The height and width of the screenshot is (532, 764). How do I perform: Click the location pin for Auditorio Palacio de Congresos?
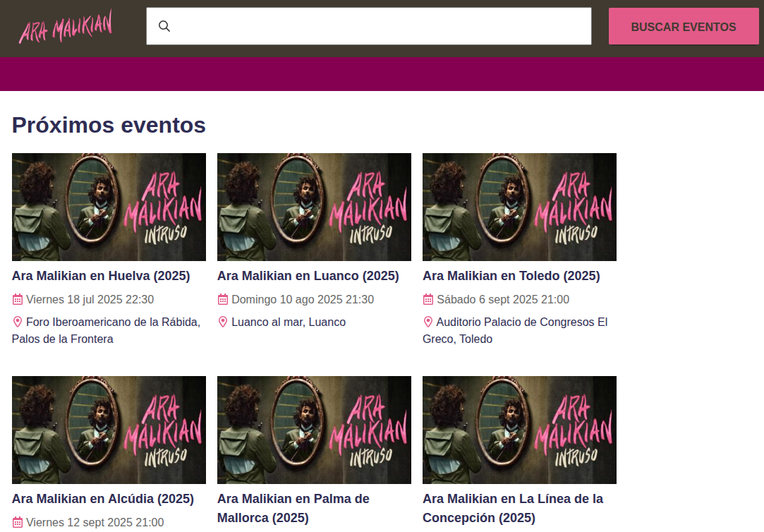coord(428,322)
